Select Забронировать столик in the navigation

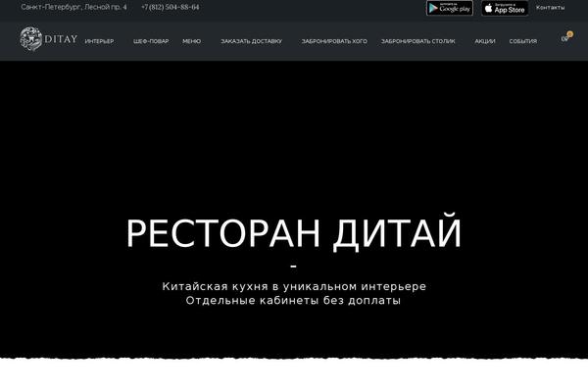click(418, 41)
